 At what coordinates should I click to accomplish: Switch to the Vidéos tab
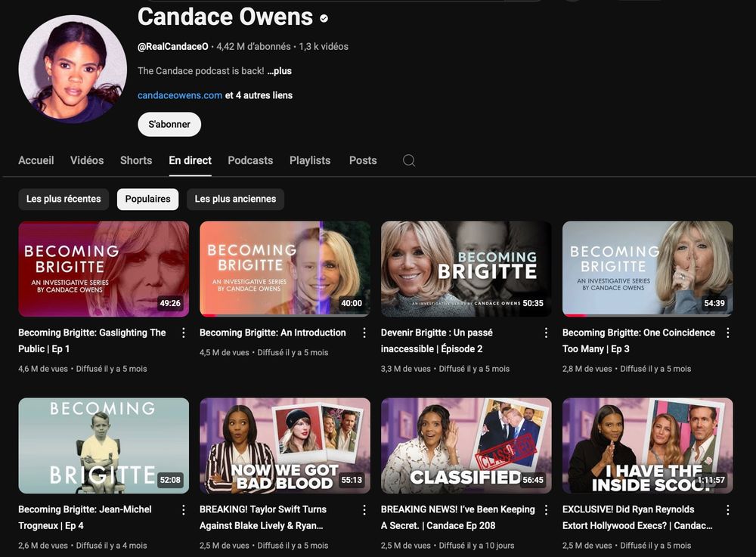(x=87, y=160)
